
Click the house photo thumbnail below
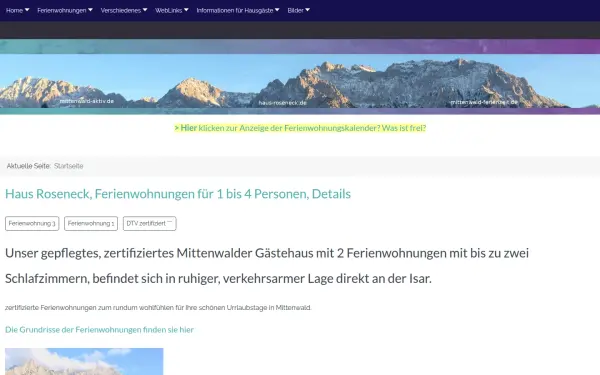(x=84, y=361)
